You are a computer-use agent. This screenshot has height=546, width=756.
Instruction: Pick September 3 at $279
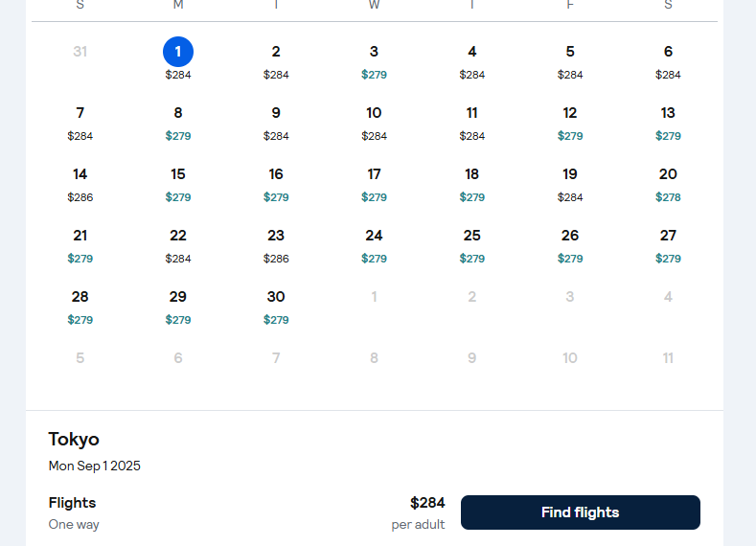click(374, 59)
